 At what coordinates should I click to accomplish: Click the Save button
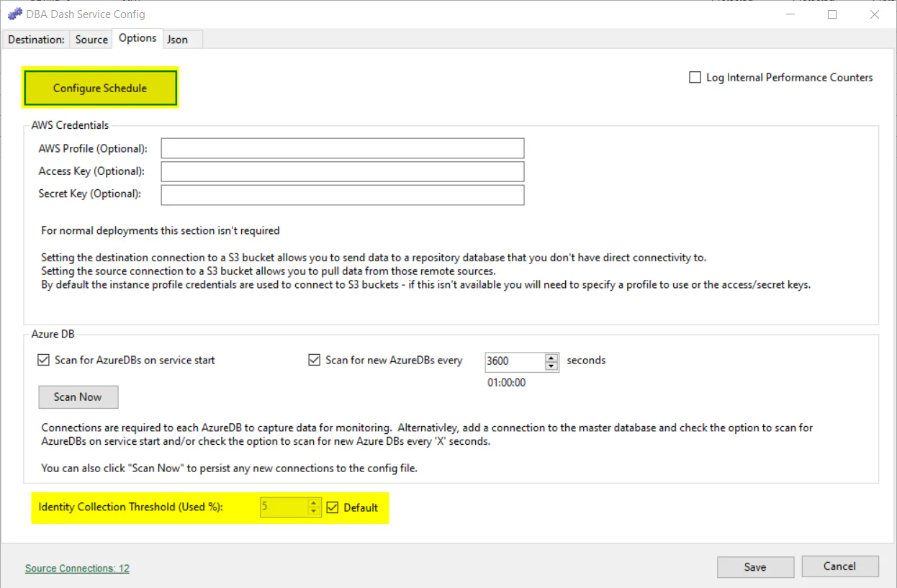point(755,567)
